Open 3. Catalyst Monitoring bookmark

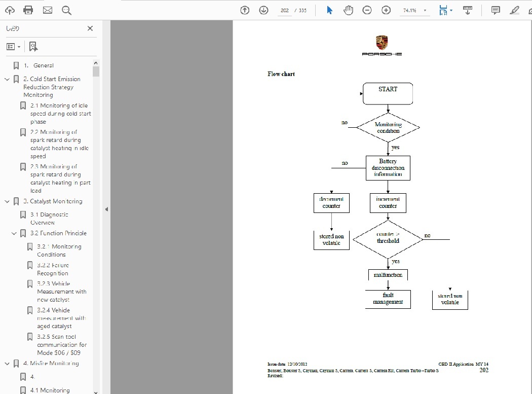click(53, 201)
